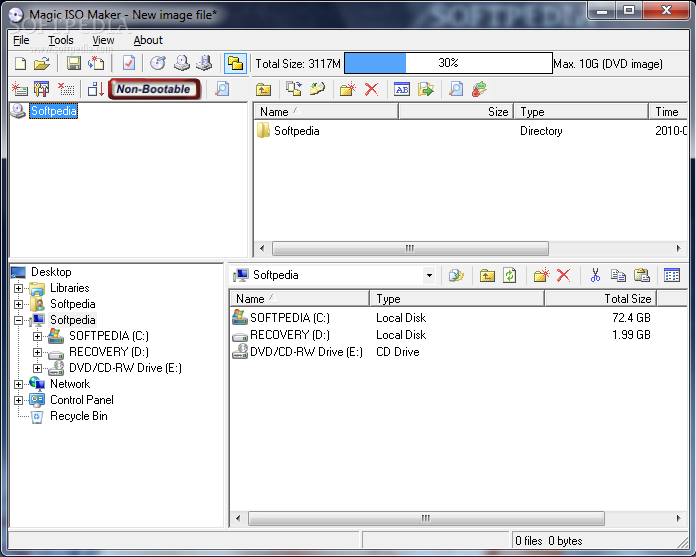Screen dimensions: 696x557
Task: Sort lower list by Total Size column
Action: (x=601, y=299)
